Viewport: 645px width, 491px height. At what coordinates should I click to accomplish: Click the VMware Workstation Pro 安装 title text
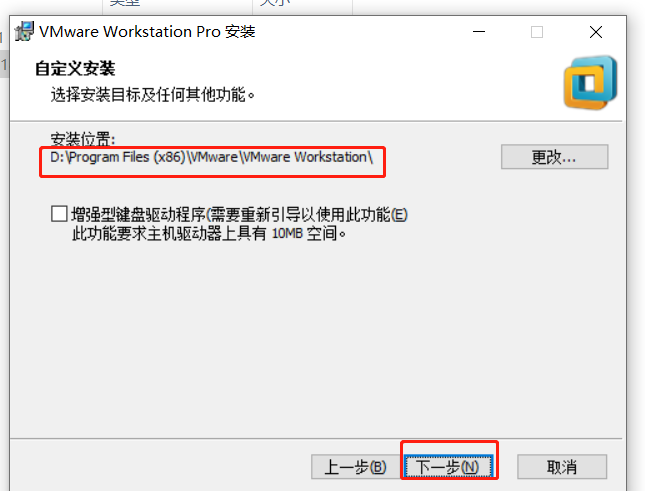point(147,32)
